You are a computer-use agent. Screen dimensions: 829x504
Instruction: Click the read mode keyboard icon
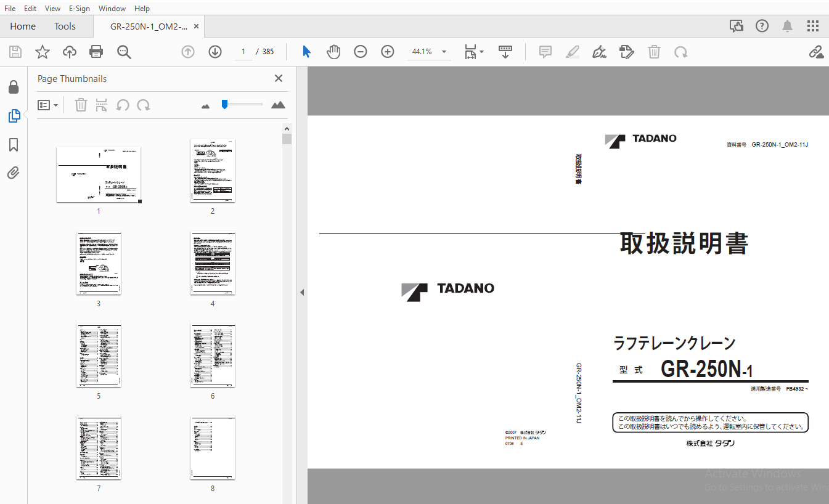(505, 52)
